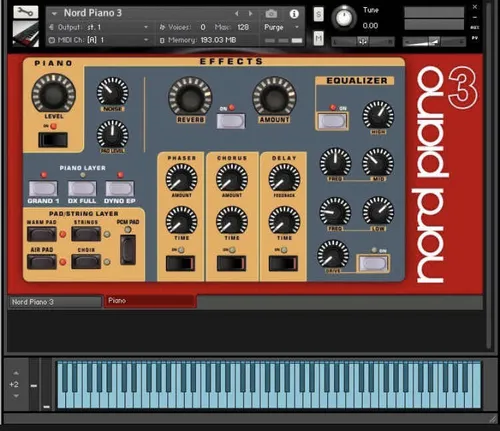Shift keyboard octave up arrow
This screenshot has width=500, height=431.
click(x=16, y=373)
